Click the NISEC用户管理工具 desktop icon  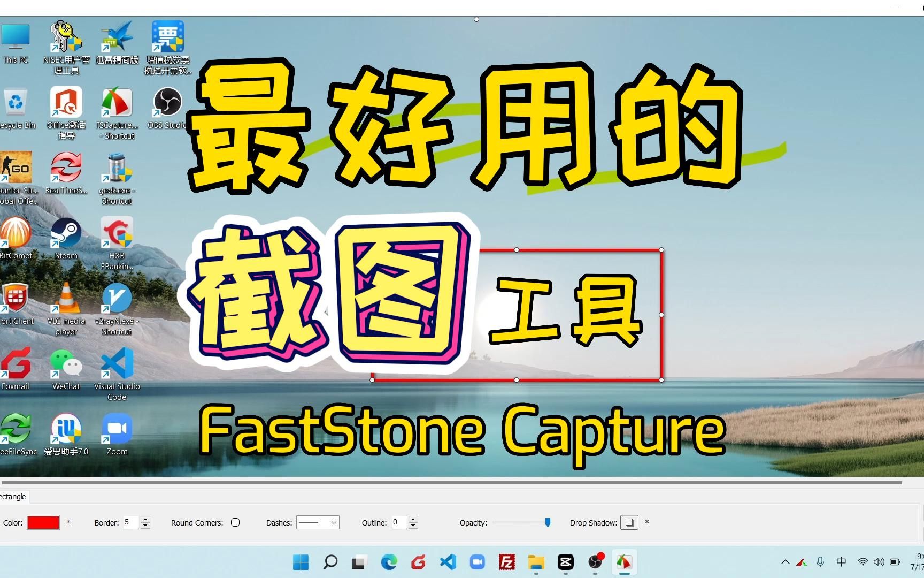(66, 48)
